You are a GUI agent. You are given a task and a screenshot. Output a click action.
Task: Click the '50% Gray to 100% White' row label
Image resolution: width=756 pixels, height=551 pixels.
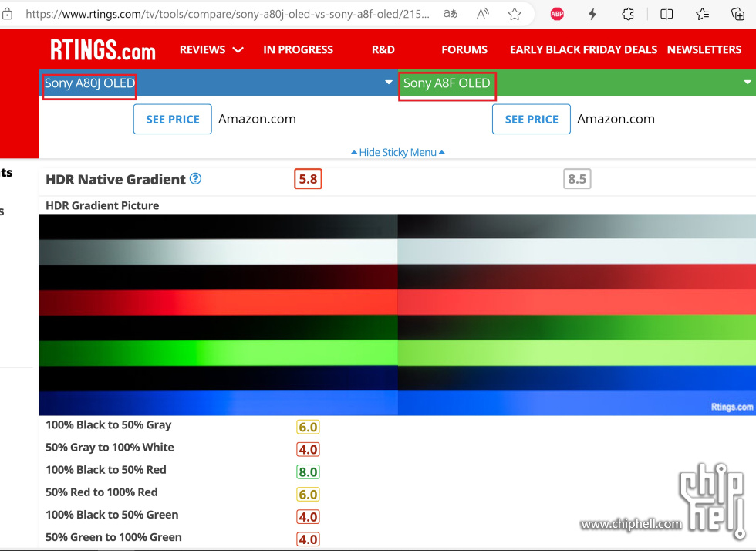tap(110, 448)
